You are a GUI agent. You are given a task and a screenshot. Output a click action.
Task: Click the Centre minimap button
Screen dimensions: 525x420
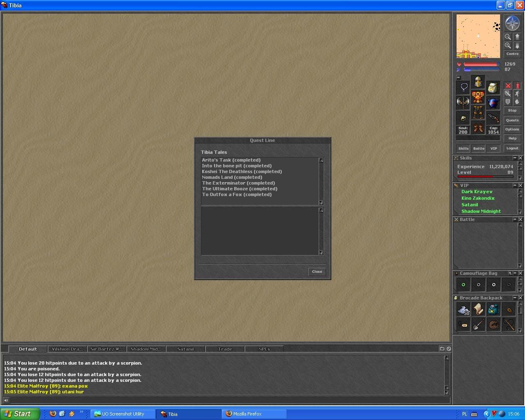tap(512, 54)
